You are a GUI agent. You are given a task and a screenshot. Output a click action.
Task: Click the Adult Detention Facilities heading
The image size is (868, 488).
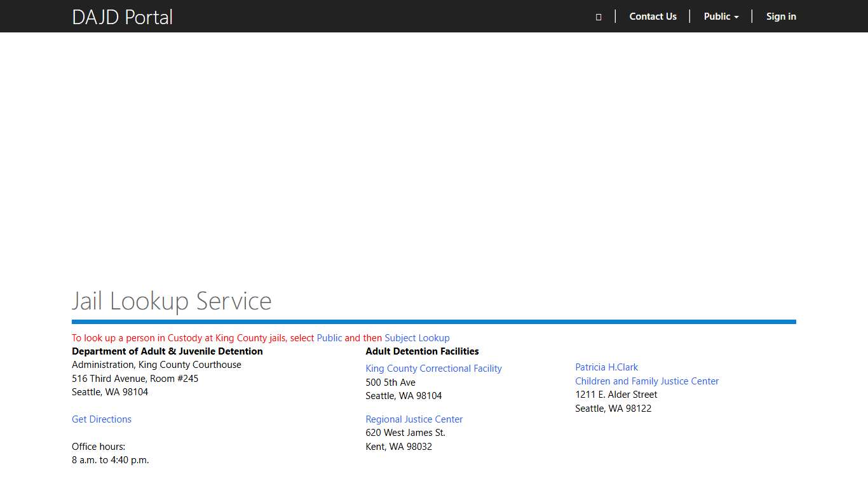(x=422, y=351)
